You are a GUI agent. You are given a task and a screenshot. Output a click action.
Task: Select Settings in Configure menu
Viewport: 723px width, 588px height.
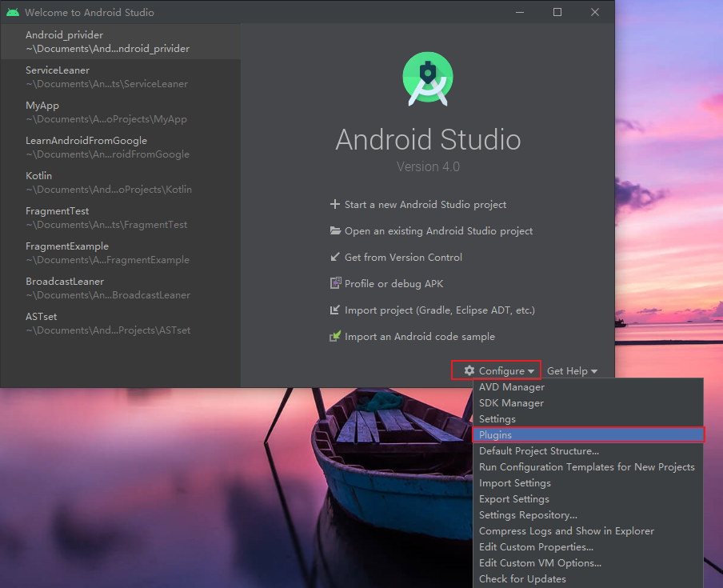coord(589,418)
